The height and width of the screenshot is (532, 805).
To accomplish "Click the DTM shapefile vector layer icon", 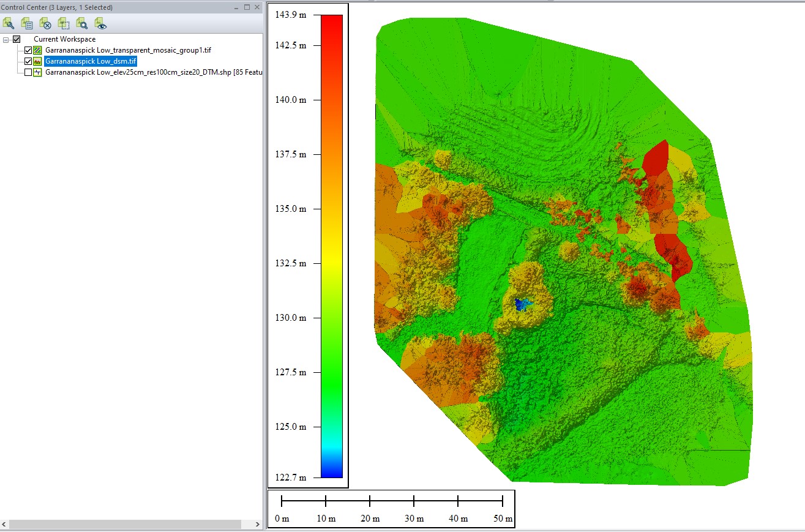I will (38, 72).
